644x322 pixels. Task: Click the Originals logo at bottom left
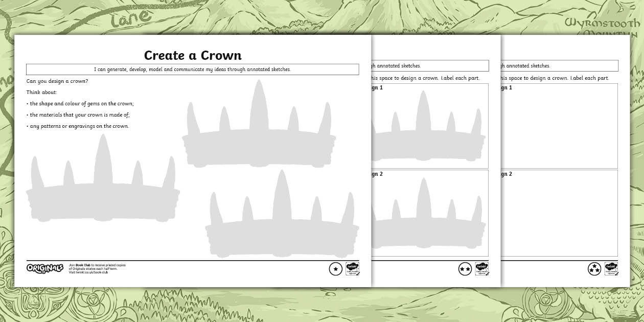[45, 268]
